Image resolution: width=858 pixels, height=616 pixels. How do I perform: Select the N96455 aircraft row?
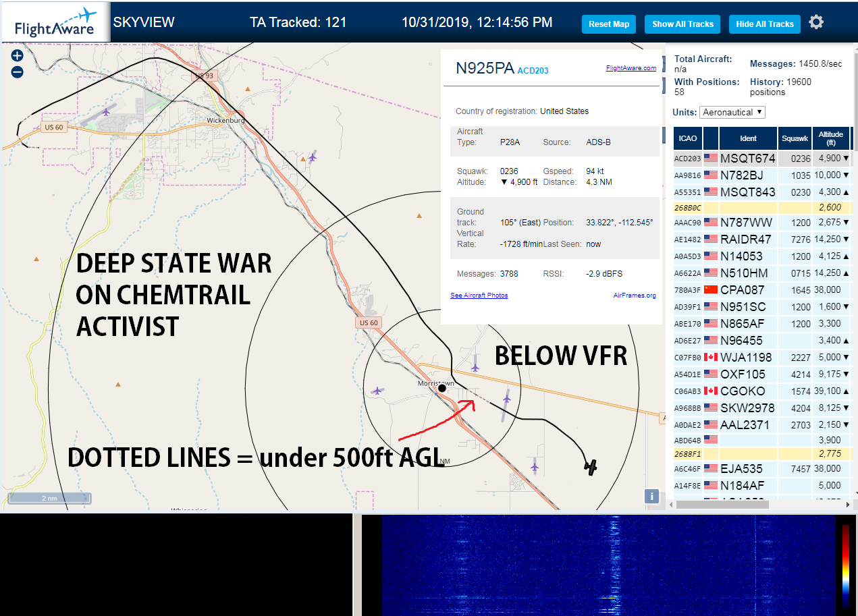click(x=762, y=340)
